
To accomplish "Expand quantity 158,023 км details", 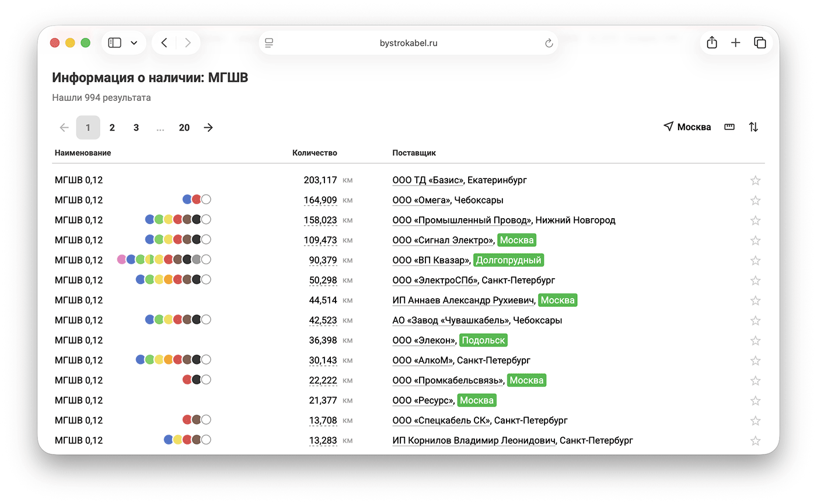I will pyautogui.click(x=320, y=220).
